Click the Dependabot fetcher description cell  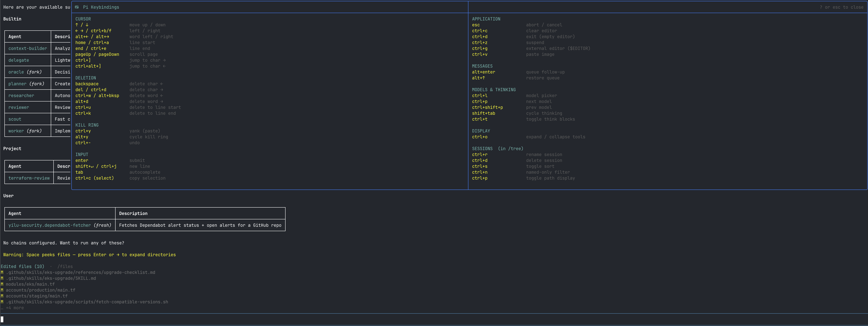200,225
